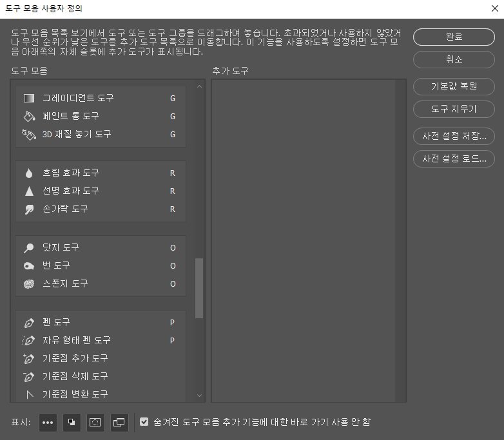The image size is (504, 440).
Task: Select the 선명 효과 도구 label
Action: [x=71, y=191]
